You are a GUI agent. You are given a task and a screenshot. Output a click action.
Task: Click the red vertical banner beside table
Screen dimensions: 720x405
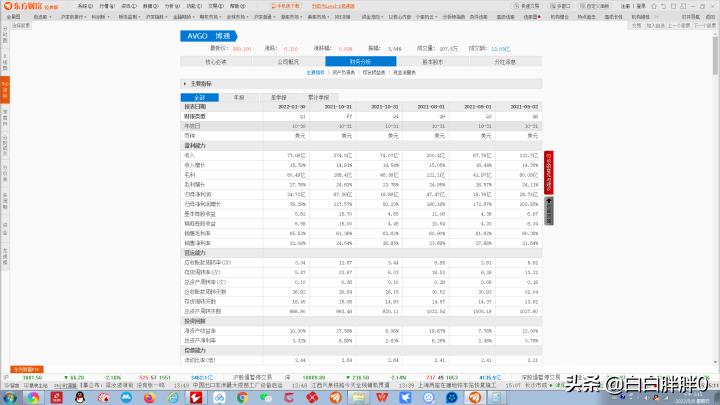tap(549, 172)
